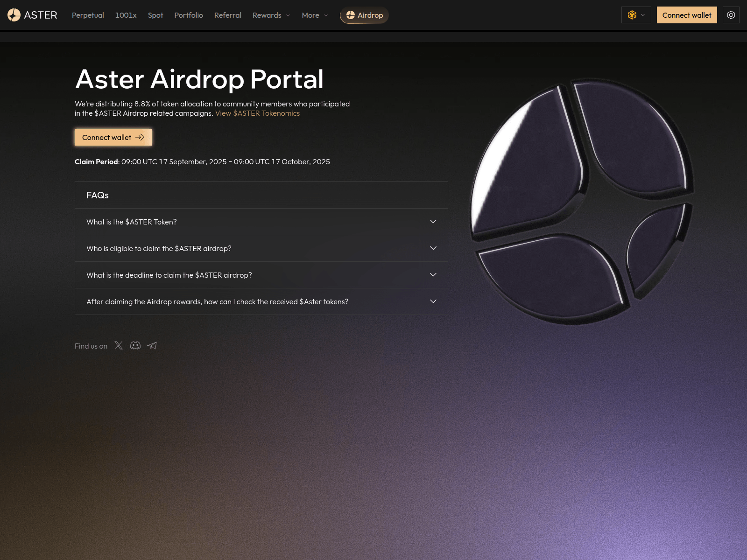Open the Telegram social link

click(x=152, y=345)
